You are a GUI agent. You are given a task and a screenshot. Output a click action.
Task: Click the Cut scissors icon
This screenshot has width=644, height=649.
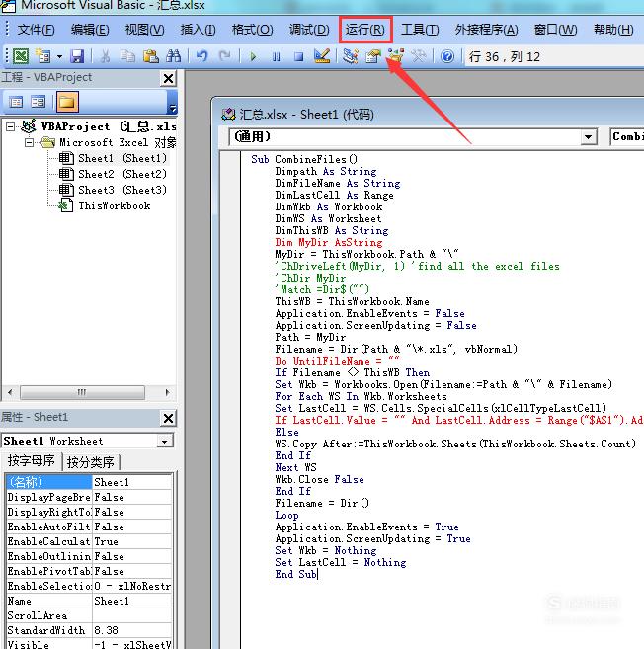pos(105,56)
